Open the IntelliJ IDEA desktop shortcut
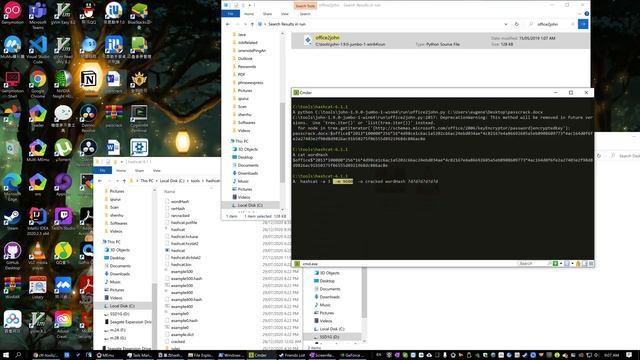Screen dimensions: 640x360 (x=38, y=221)
